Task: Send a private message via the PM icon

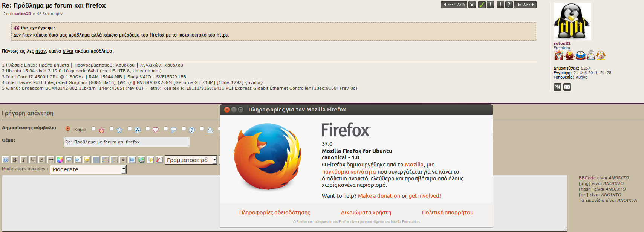Action: pos(557,87)
